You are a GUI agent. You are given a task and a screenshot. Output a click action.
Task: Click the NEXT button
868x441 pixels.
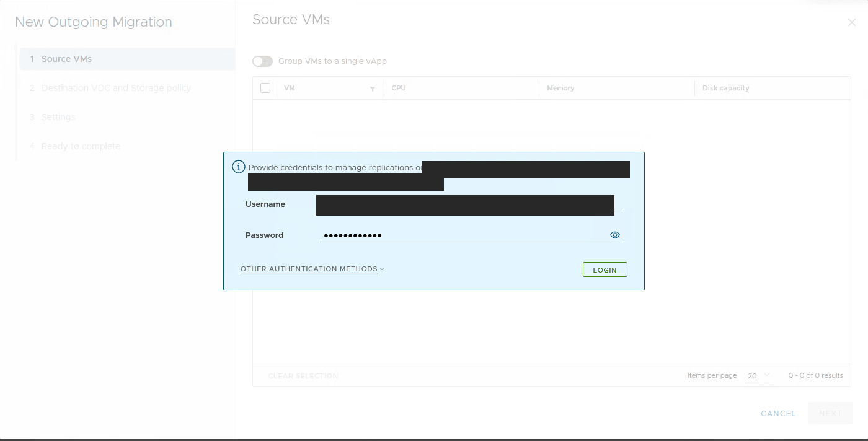(x=830, y=413)
